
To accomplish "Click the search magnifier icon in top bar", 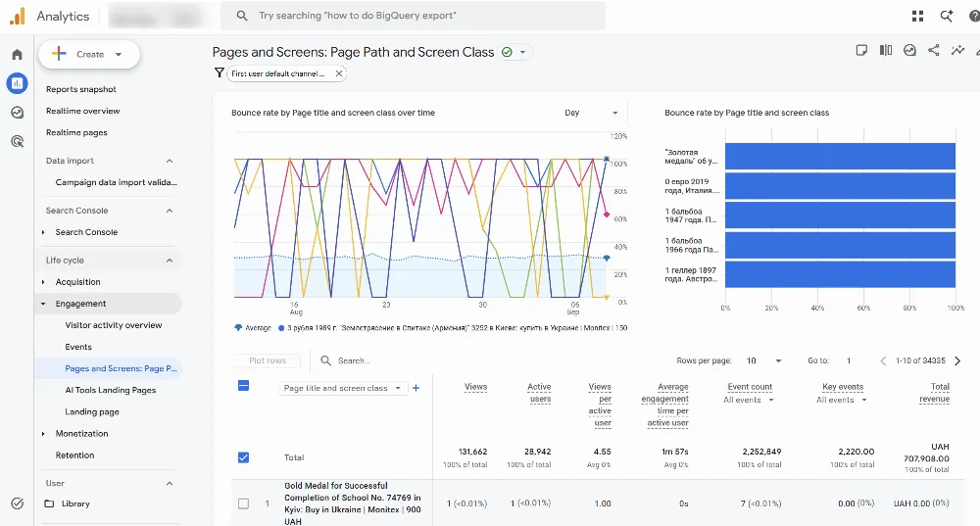I will click(242, 16).
